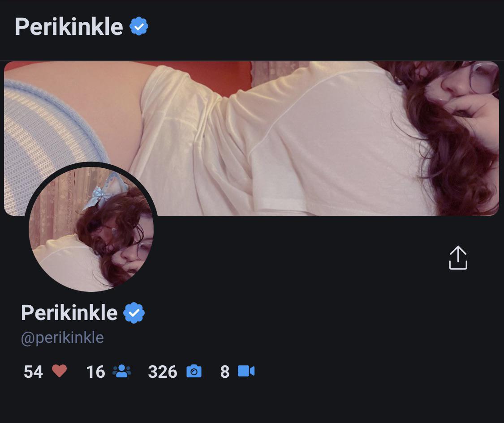Select the 326 photos count
Viewport: 504px width, 423px height.
tap(162, 372)
